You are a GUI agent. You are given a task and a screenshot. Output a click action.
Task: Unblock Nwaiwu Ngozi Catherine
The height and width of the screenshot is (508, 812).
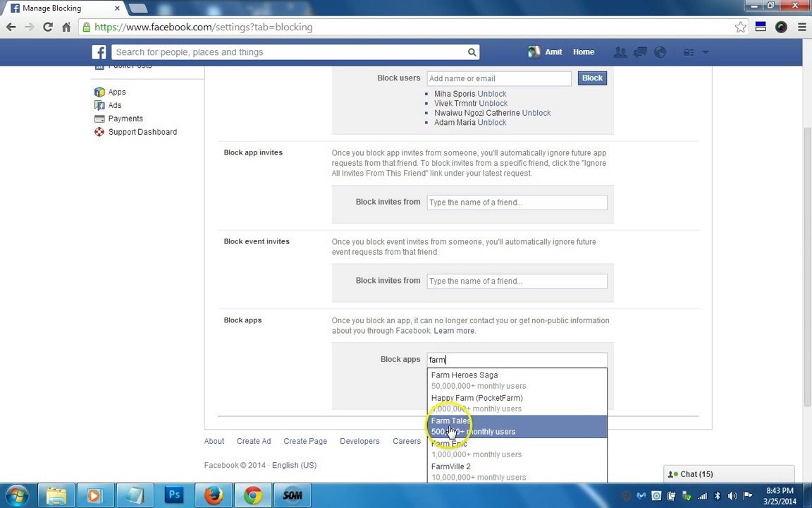[x=536, y=113]
